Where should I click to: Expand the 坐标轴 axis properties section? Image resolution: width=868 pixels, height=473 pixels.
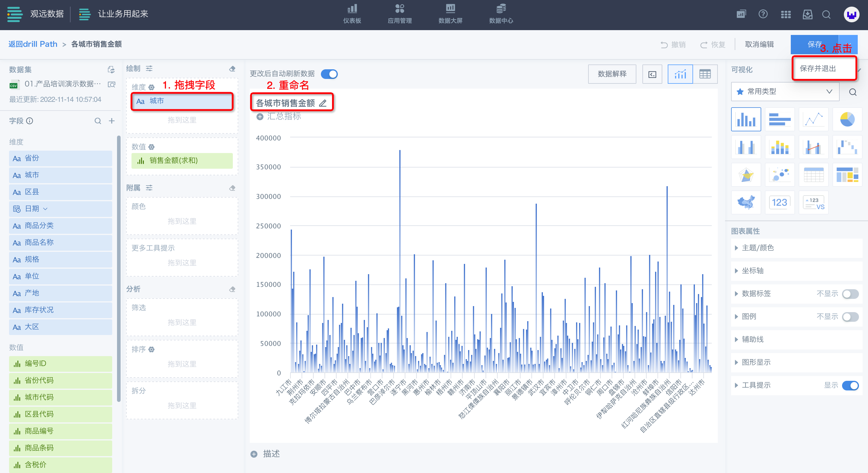[752, 271]
